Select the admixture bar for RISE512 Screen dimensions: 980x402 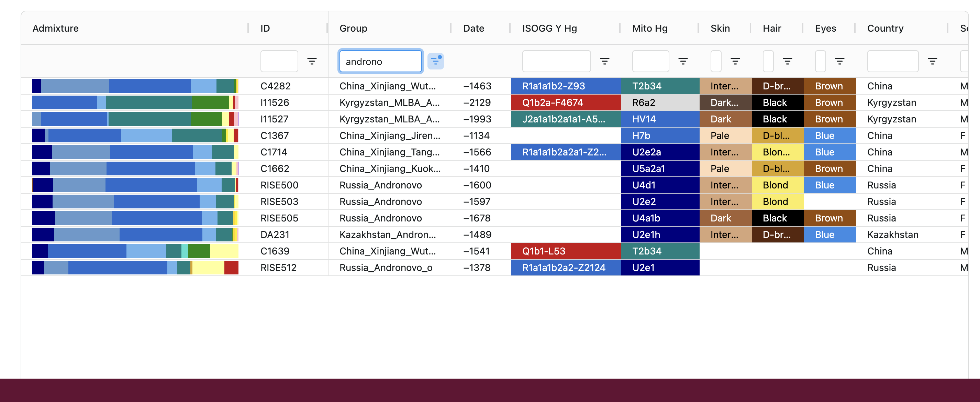135,268
